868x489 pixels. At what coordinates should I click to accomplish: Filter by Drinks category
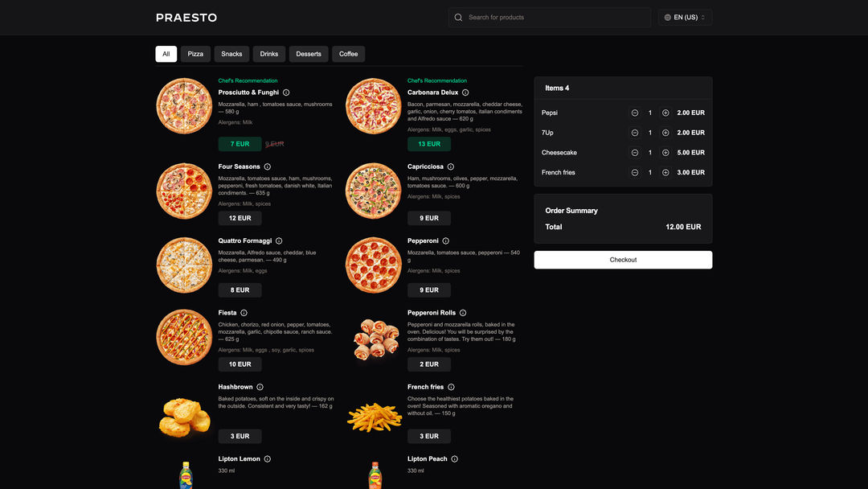[x=269, y=54]
